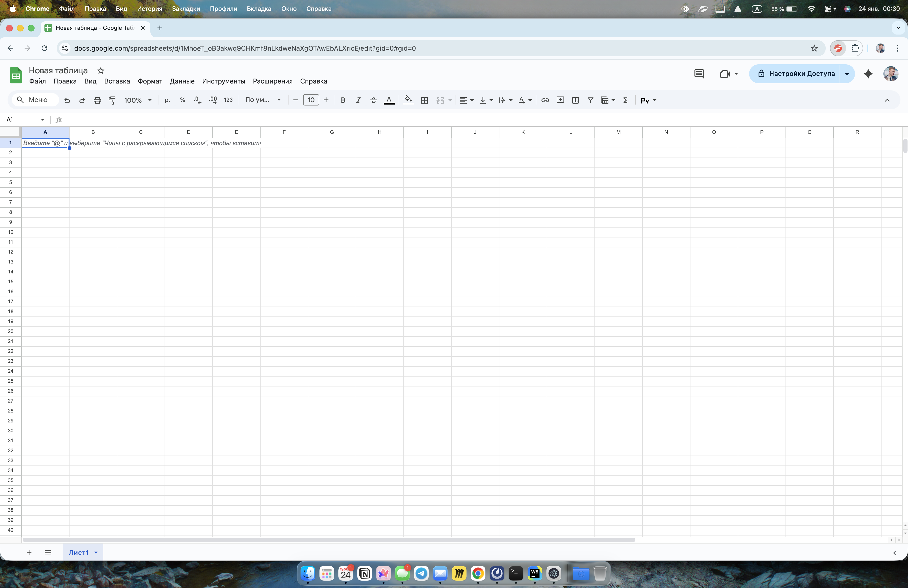Toggle italic formatting
The image size is (908, 588).
tap(358, 100)
